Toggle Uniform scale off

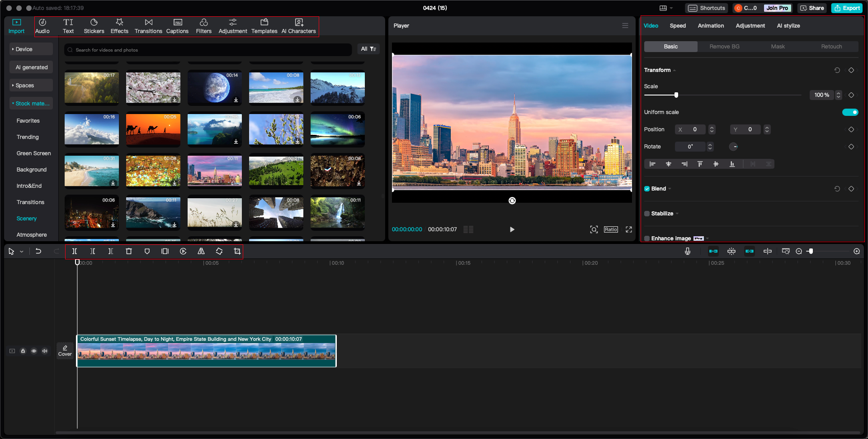click(x=850, y=112)
